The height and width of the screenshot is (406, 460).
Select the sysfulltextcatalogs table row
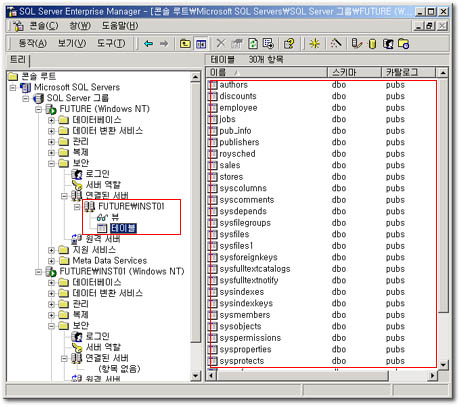point(322,269)
